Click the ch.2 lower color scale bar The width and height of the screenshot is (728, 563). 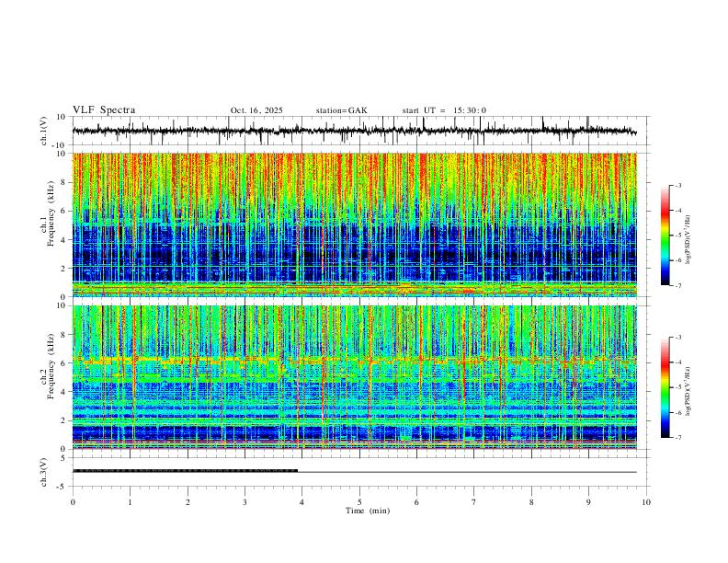pyautogui.click(x=665, y=387)
